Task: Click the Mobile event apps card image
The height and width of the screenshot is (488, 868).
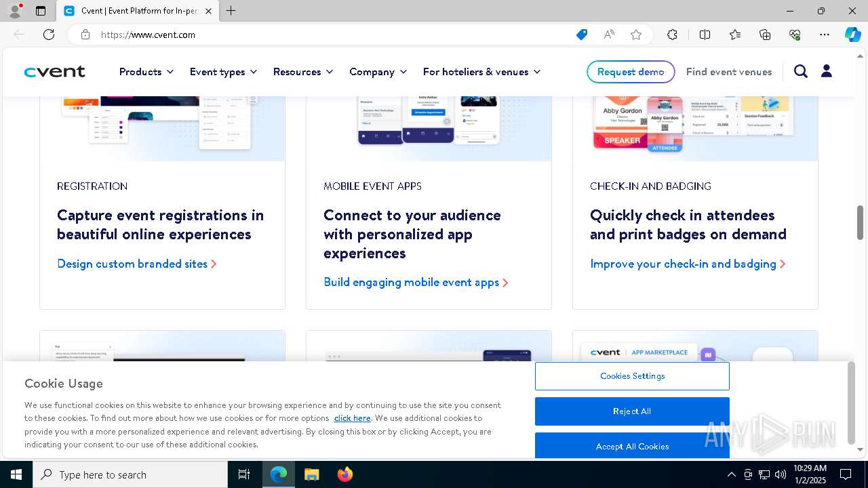Action: [429, 129]
